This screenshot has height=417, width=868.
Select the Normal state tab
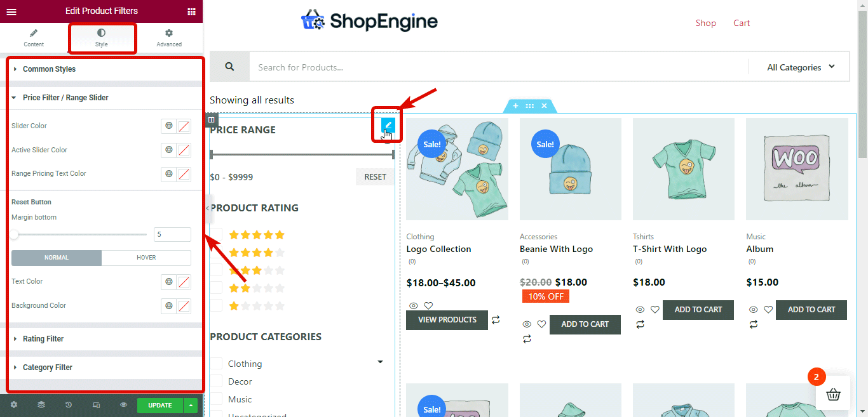[x=57, y=258]
